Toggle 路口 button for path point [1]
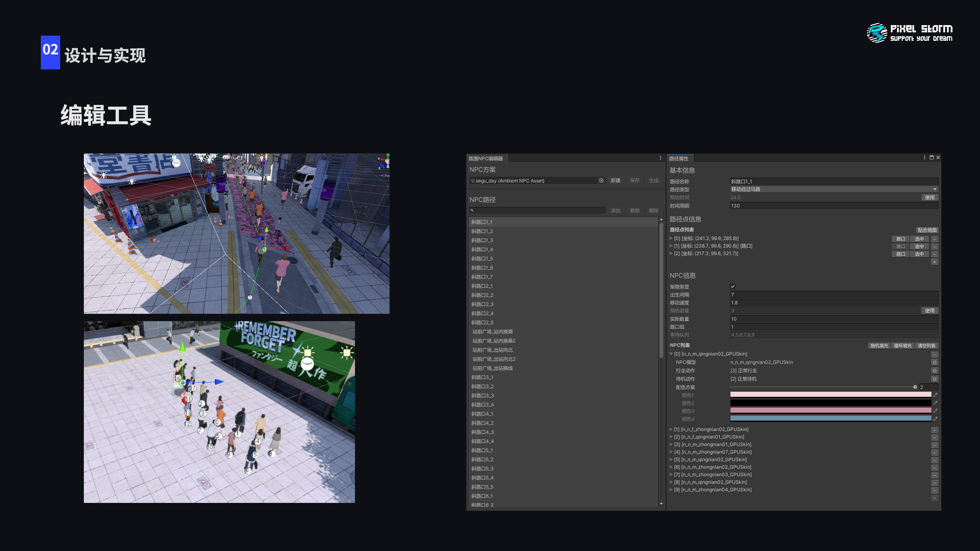Viewport: 980px width, 551px height. tap(900, 247)
